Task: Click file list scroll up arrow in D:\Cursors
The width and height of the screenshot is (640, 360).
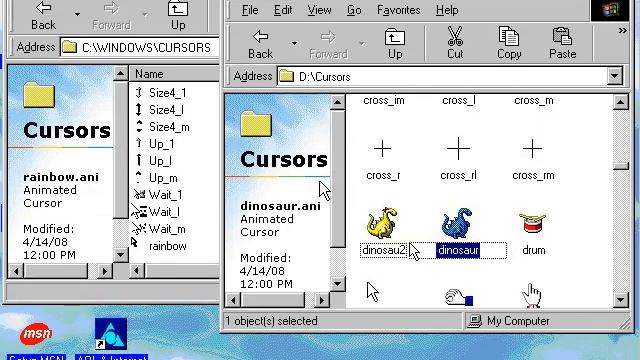Action: click(620, 102)
